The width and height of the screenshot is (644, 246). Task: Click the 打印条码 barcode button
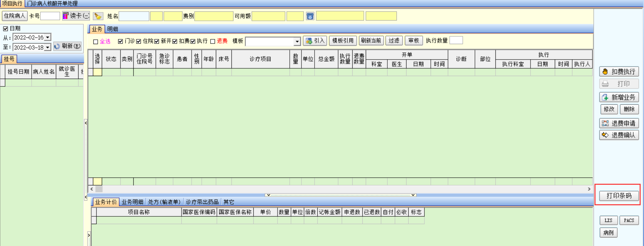pos(619,196)
